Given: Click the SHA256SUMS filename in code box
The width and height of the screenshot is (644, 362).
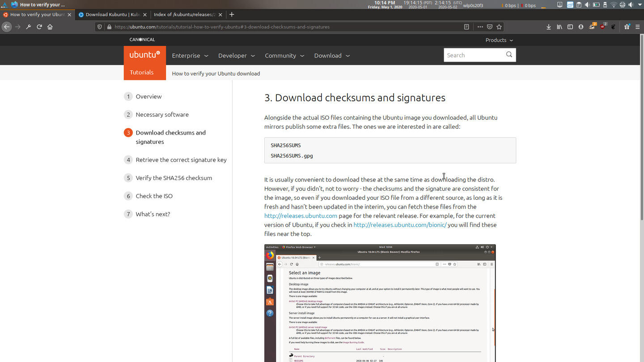Looking at the screenshot, I should point(286,145).
